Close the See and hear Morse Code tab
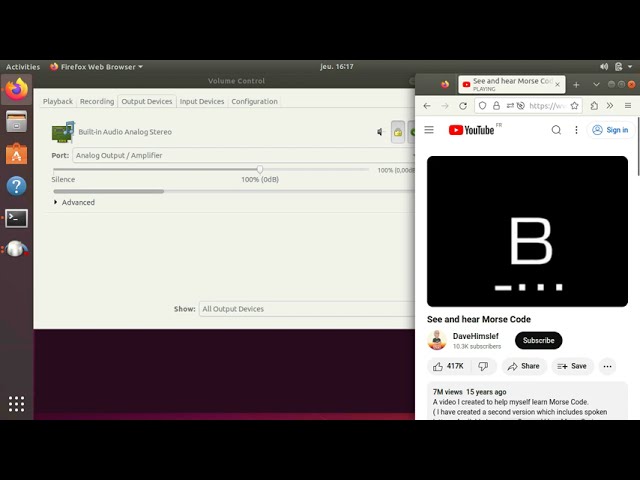The width and height of the screenshot is (640, 480). pyautogui.click(x=557, y=84)
